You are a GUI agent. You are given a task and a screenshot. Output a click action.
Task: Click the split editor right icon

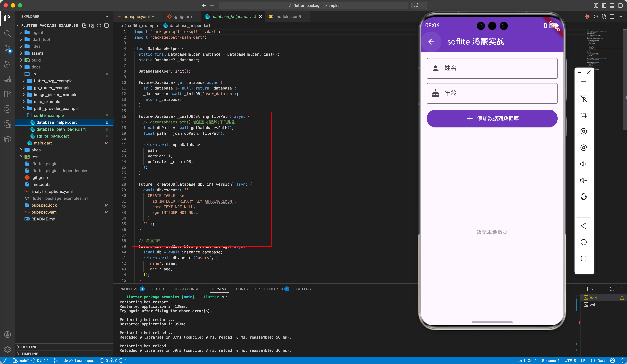612,17
